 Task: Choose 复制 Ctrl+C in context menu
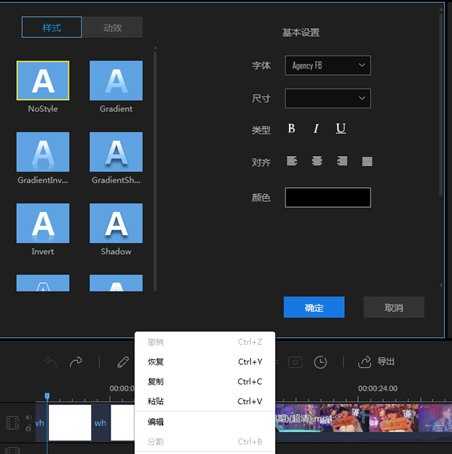pyautogui.click(x=205, y=381)
